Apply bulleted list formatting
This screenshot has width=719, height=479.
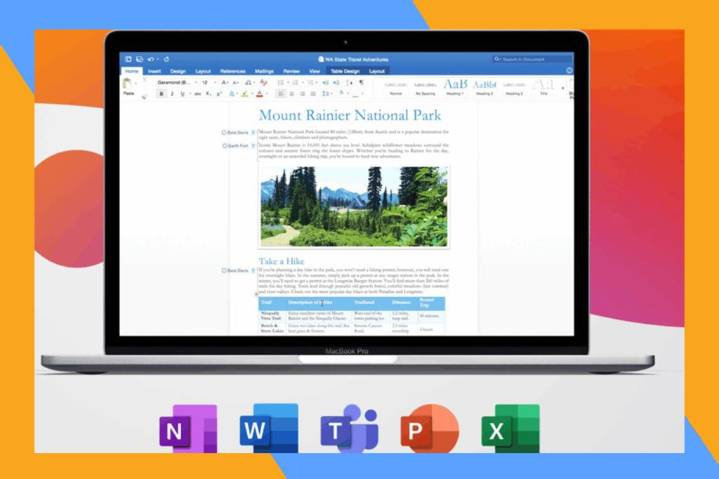click(281, 83)
